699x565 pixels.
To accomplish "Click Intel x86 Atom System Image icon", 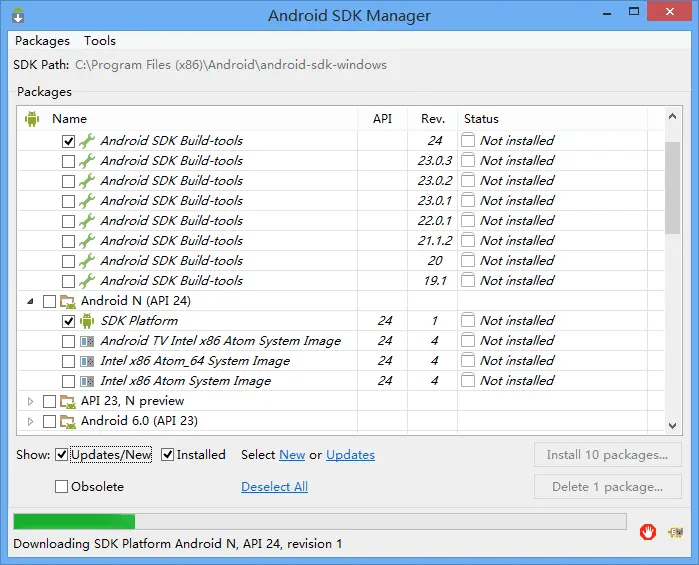I will pyautogui.click(x=87, y=381).
